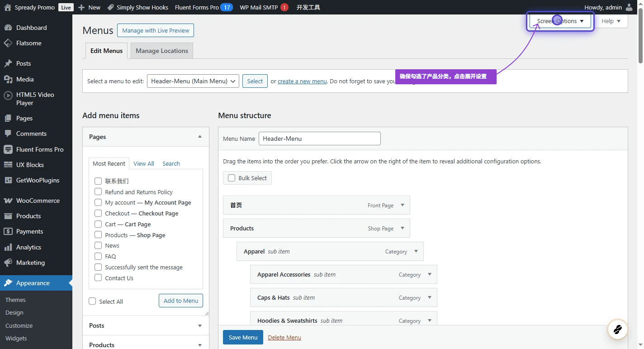Screen dimensions: 644x349
Task: Open the View All pages tab
Action: (x=144, y=163)
